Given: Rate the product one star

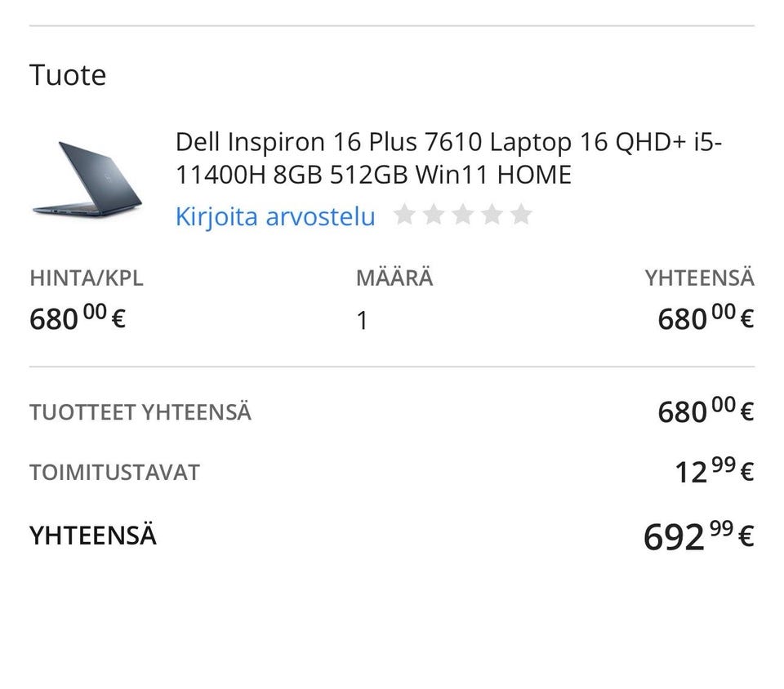Looking at the screenshot, I should 403,216.
